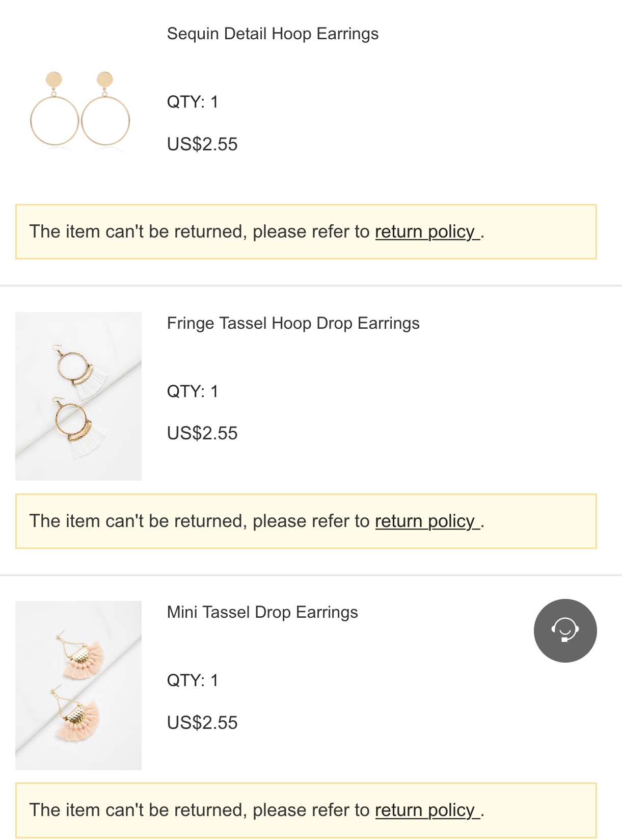Open return policy link under Mini Tassel Earrings
This screenshot has height=840, width=622.
click(426, 810)
